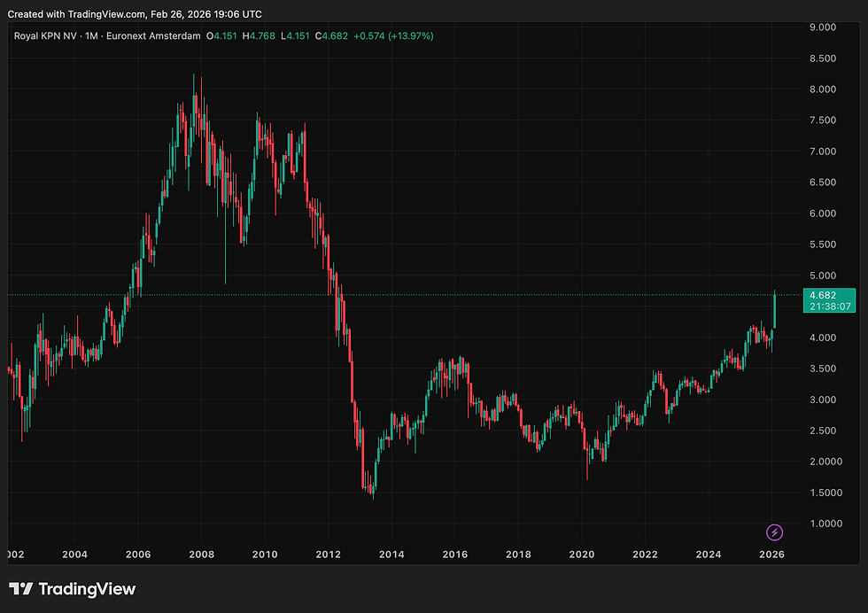The width and height of the screenshot is (868, 613).
Task: Click the 3.000 price axis label
Action: point(823,400)
